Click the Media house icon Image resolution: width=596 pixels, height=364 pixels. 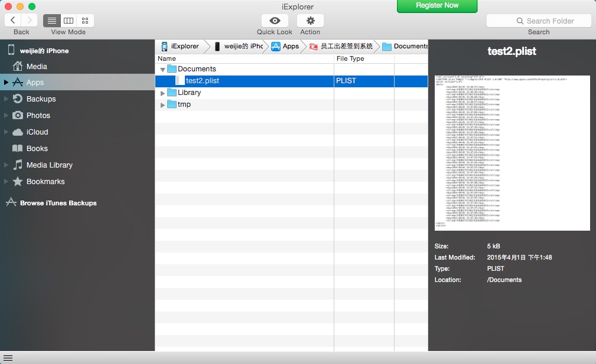18,66
